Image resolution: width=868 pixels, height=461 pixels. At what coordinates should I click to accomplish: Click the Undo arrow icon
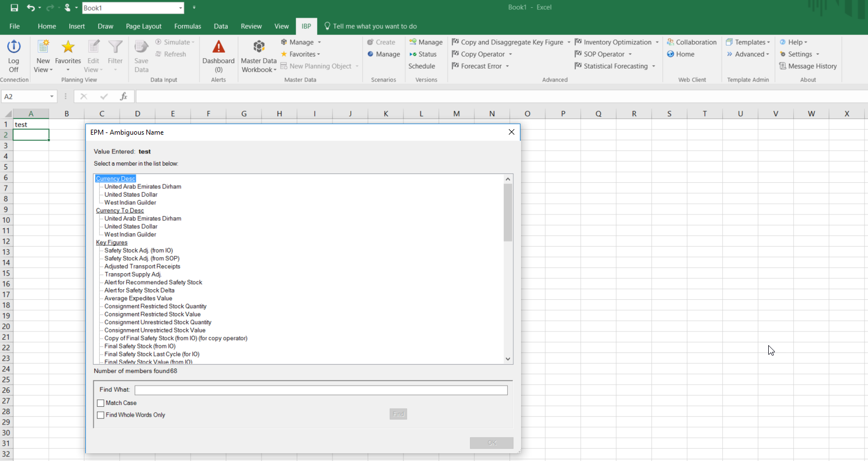[30, 8]
